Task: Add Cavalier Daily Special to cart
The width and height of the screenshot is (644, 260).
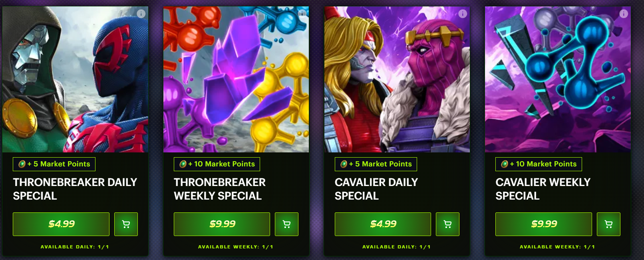Action: pyautogui.click(x=447, y=224)
